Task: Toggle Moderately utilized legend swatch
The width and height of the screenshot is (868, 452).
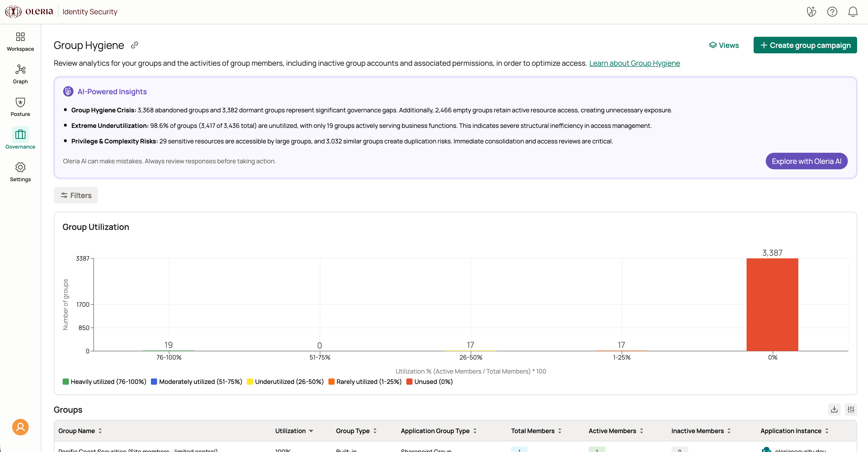Action: pos(154,382)
